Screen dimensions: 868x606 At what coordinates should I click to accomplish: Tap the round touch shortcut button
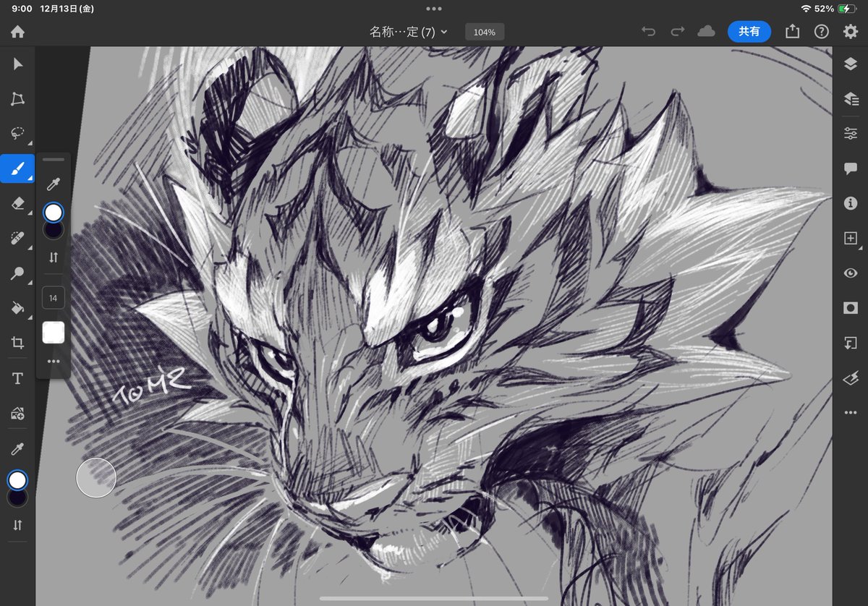[96, 477]
